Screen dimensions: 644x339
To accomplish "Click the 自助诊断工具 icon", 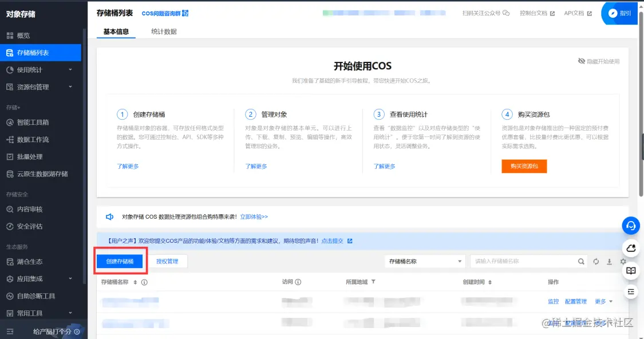I will (10, 296).
